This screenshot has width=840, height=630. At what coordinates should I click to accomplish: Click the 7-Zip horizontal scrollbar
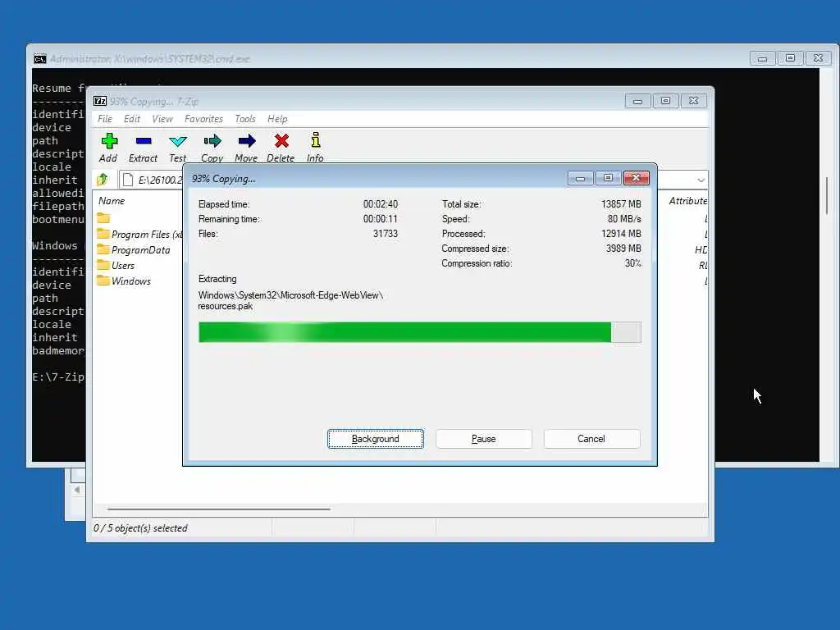(218, 509)
